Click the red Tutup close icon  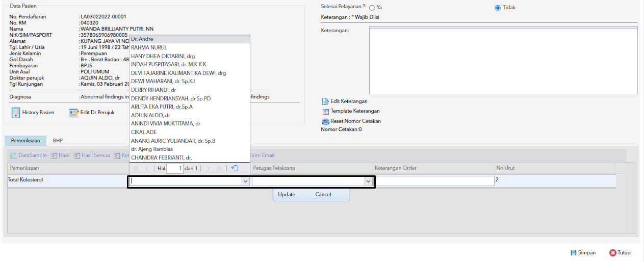(613, 253)
